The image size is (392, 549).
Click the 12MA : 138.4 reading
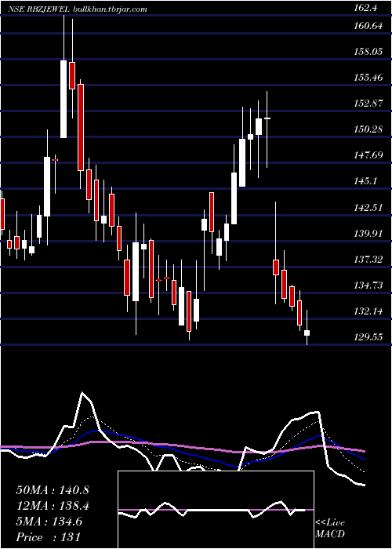click(53, 506)
